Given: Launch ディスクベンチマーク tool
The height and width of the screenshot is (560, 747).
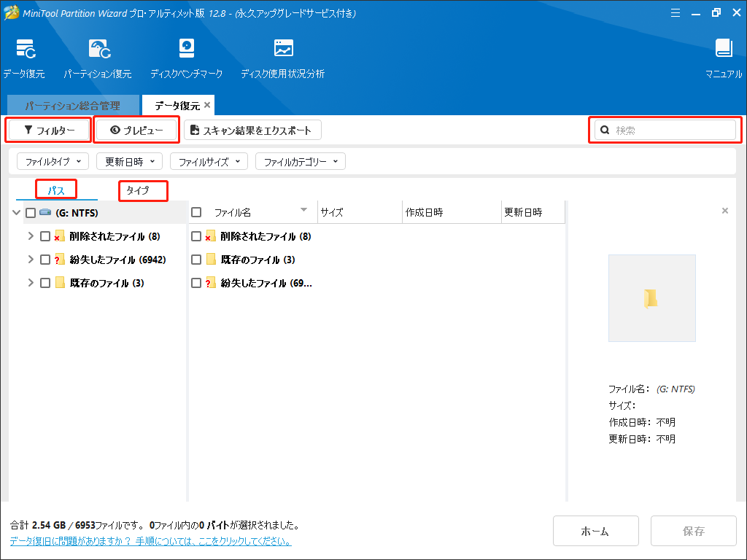Looking at the screenshot, I should [187, 58].
